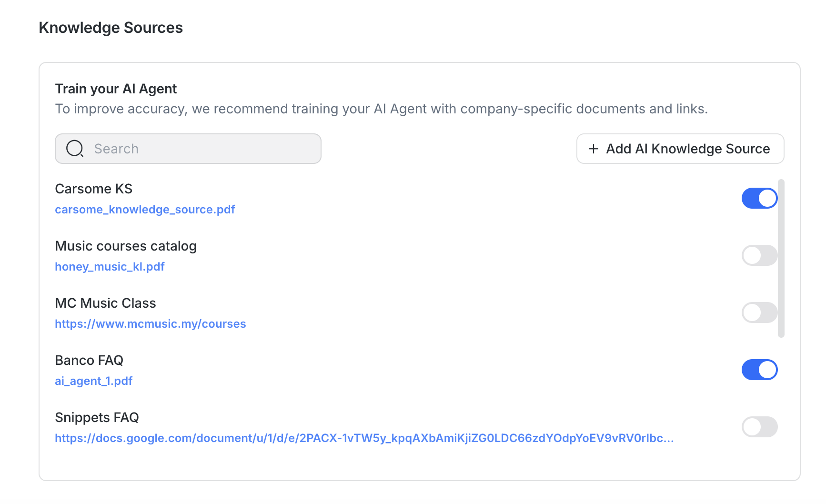
Task: Click the magnifying glass search icon
Action: 75,149
